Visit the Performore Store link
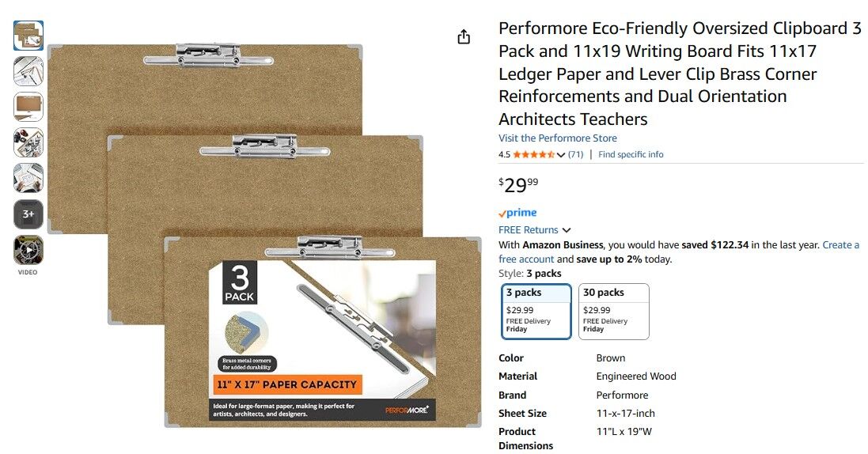 pyautogui.click(x=558, y=138)
